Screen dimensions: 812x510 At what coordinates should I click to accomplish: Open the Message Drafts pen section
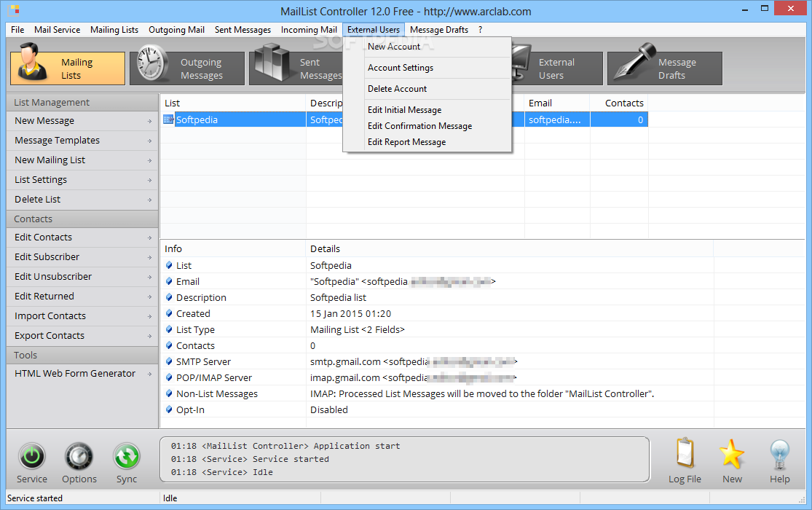click(665, 68)
